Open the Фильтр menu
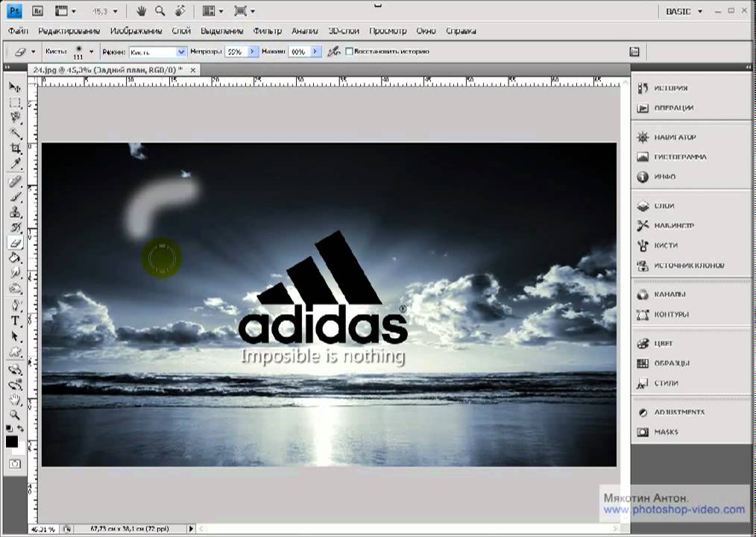This screenshot has width=756, height=537. pyautogui.click(x=267, y=31)
